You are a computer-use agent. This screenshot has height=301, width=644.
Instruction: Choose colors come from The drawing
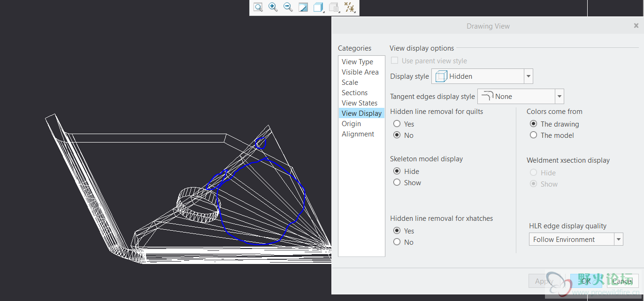533,124
